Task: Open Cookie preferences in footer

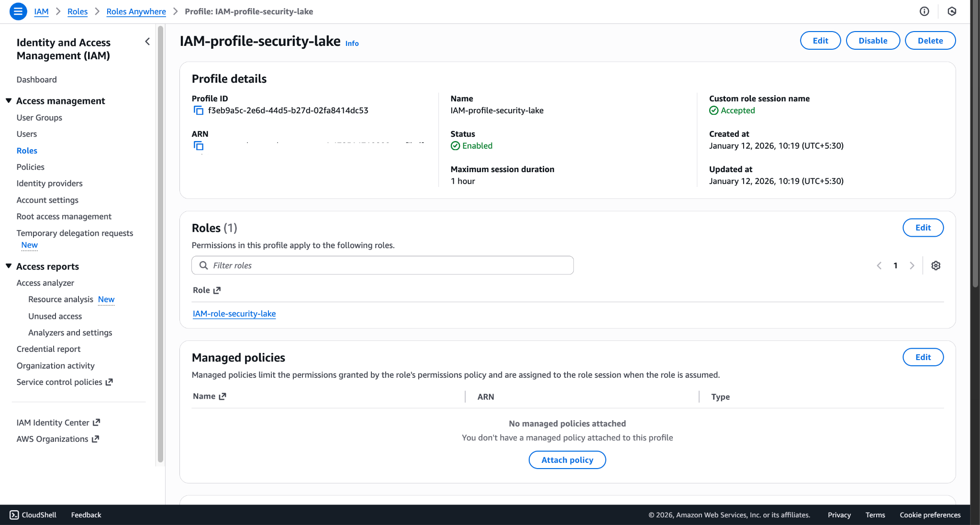Action: tap(930, 515)
